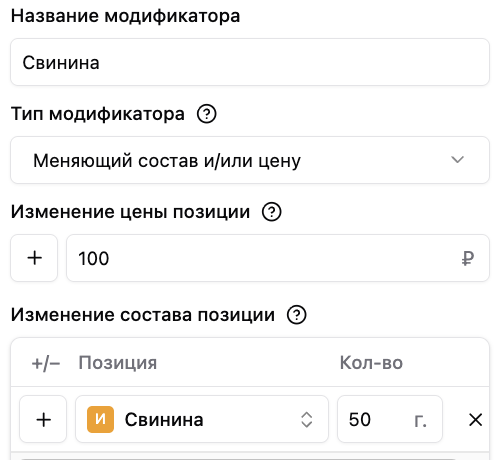Click the Кол-во column header
The height and width of the screenshot is (460, 500).
(371, 363)
